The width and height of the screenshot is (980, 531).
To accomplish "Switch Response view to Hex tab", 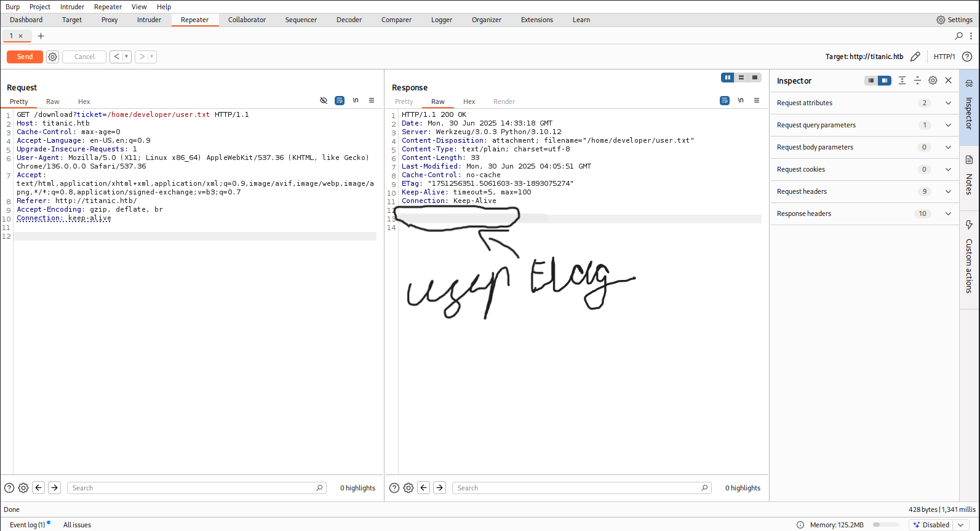I will point(469,102).
